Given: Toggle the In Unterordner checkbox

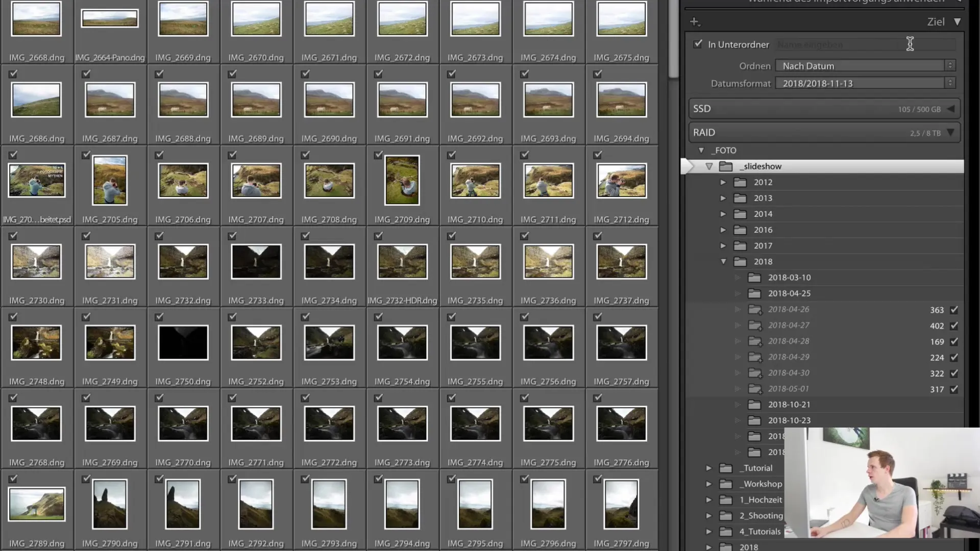Looking at the screenshot, I should tap(698, 44).
